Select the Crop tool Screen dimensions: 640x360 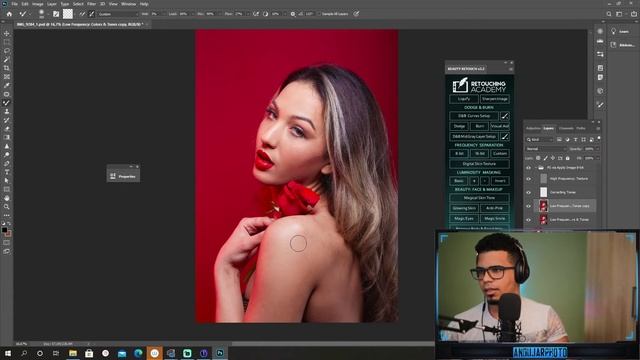7,68
